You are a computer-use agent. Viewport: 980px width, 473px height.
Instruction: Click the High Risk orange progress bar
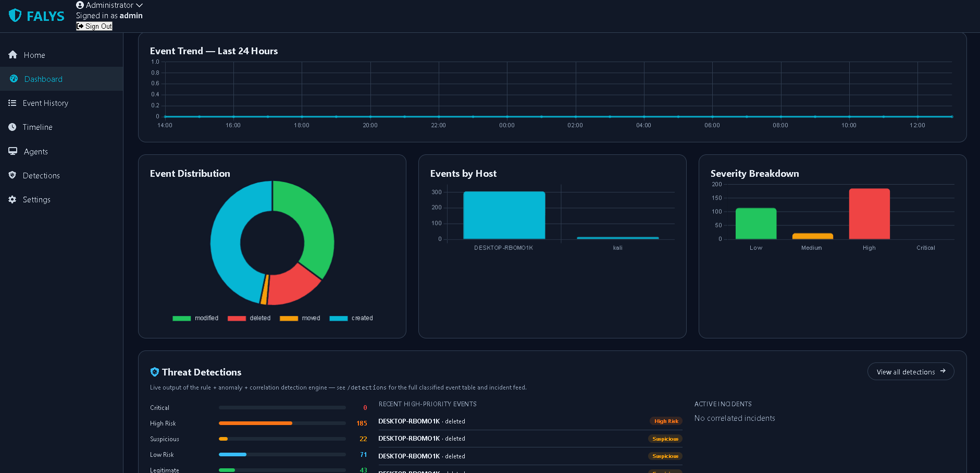click(255, 423)
